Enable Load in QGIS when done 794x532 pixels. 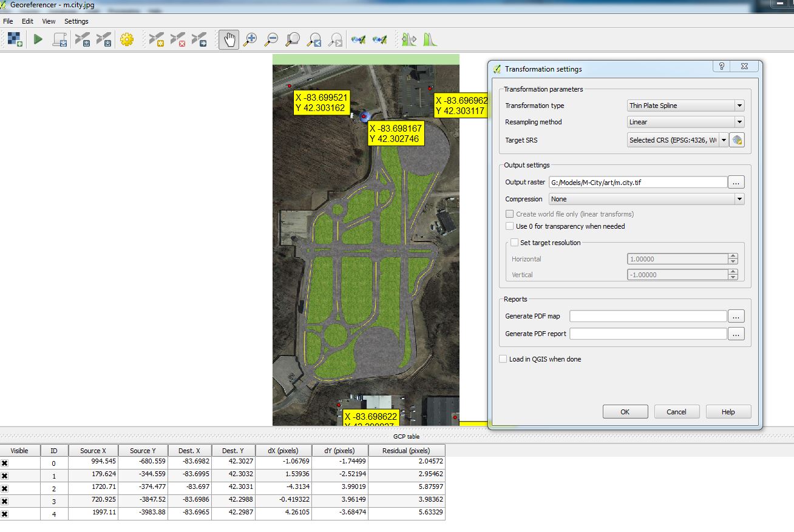pyautogui.click(x=503, y=359)
